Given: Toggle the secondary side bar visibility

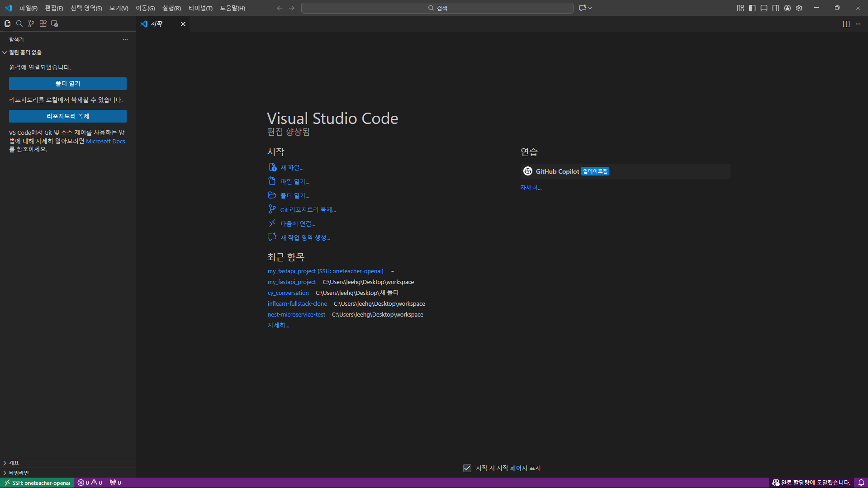Looking at the screenshot, I should 776,8.
